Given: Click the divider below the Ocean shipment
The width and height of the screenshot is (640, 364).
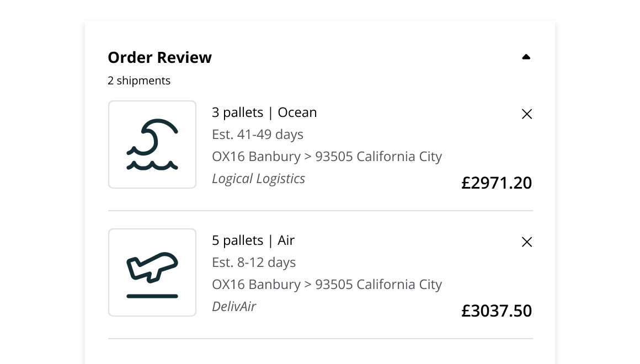Looking at the screenshot, I should (x=321, y=211).
